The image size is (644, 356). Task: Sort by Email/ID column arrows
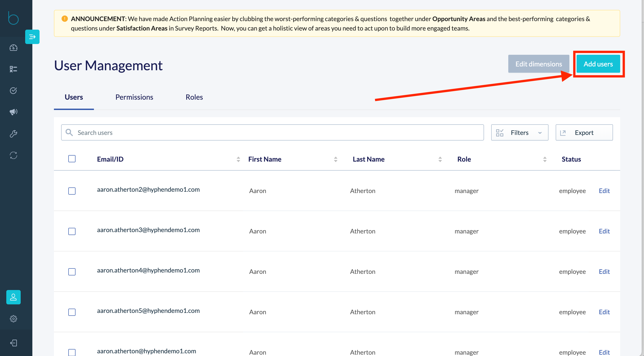pyautogui.click(x=238, y=159)
